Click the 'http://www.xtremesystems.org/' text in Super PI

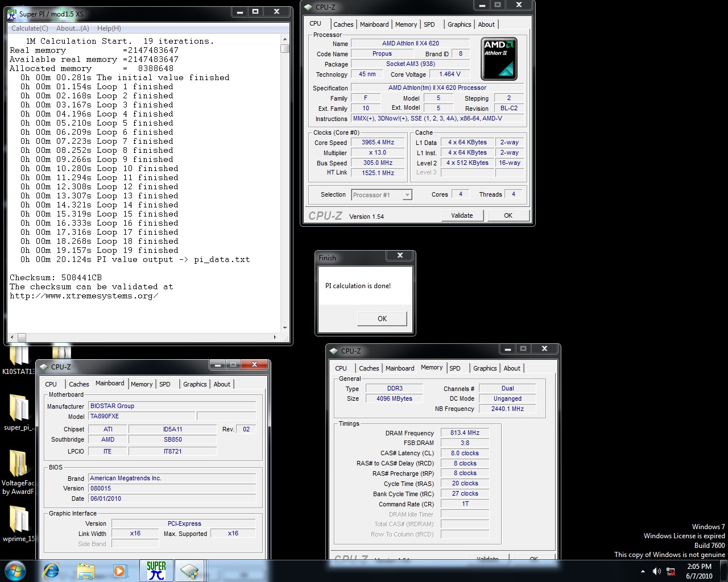(x=84, y=296)
